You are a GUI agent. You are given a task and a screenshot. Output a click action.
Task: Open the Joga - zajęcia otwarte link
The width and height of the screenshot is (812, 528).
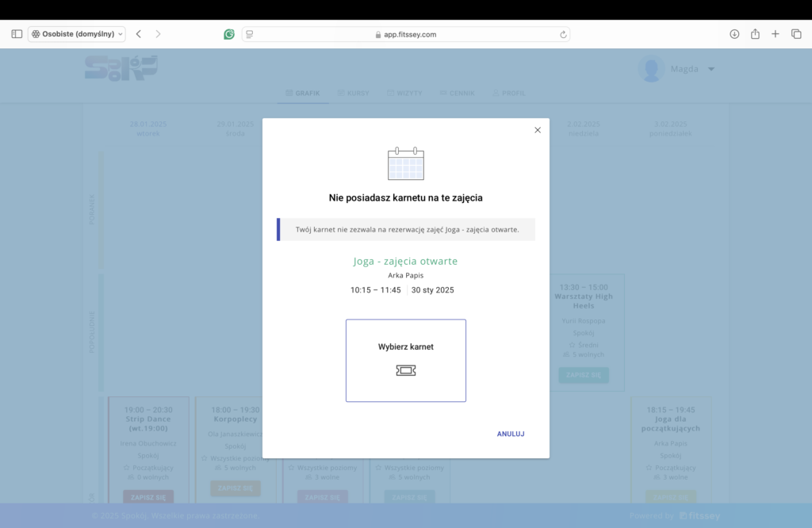point(405,261)
